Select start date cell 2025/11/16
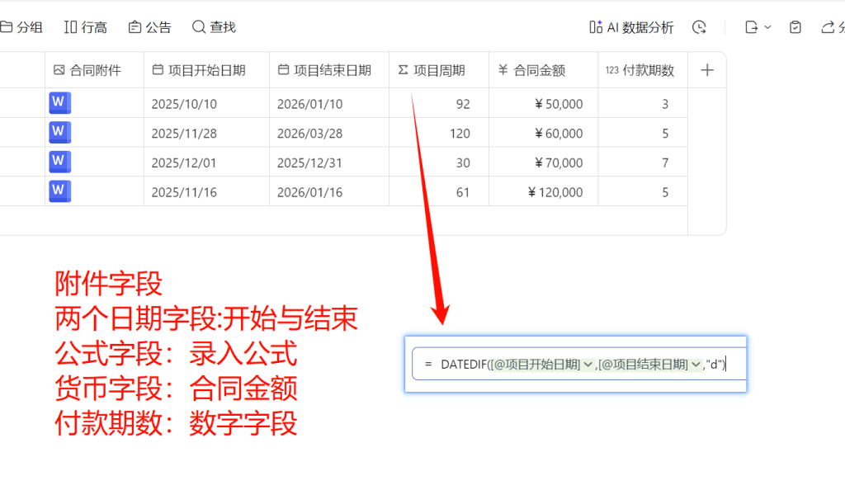The width and height of the screenshot is (845, 504). [206, 191]
